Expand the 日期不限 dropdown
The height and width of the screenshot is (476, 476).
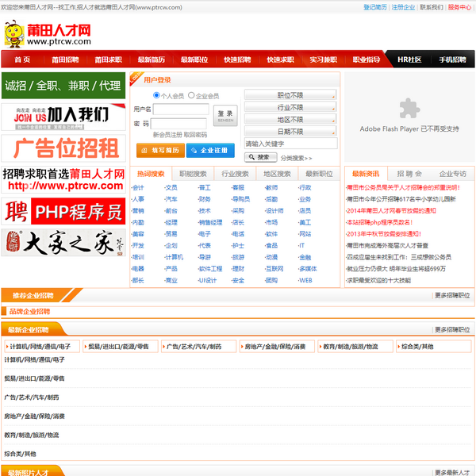pyautogui.click(x=290, y=131)
